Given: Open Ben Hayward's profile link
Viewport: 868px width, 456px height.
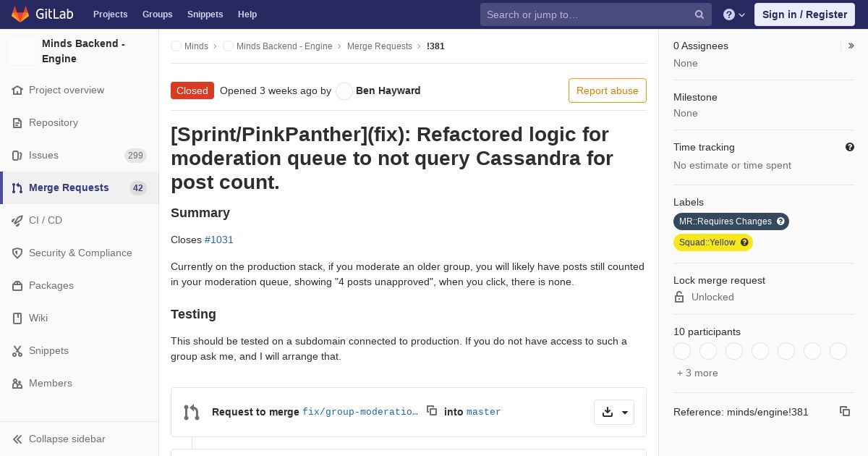Looking at the screenshot, I should pos(388,90).
